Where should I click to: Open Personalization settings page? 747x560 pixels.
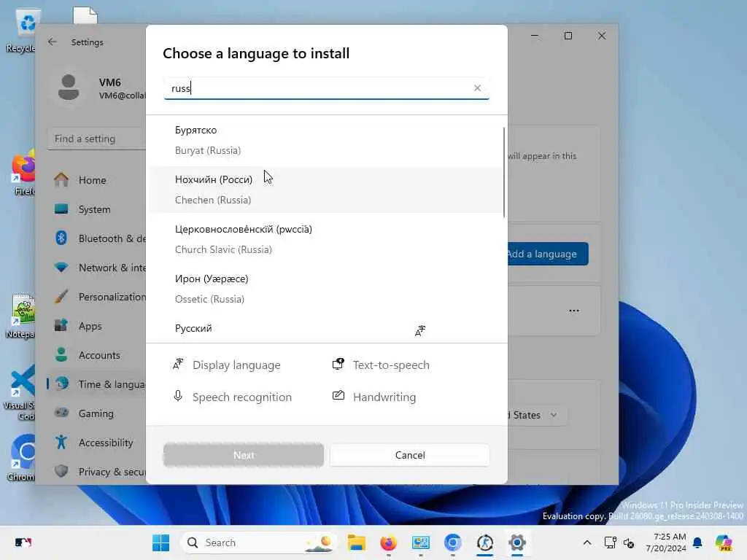(x=98, y=297)
